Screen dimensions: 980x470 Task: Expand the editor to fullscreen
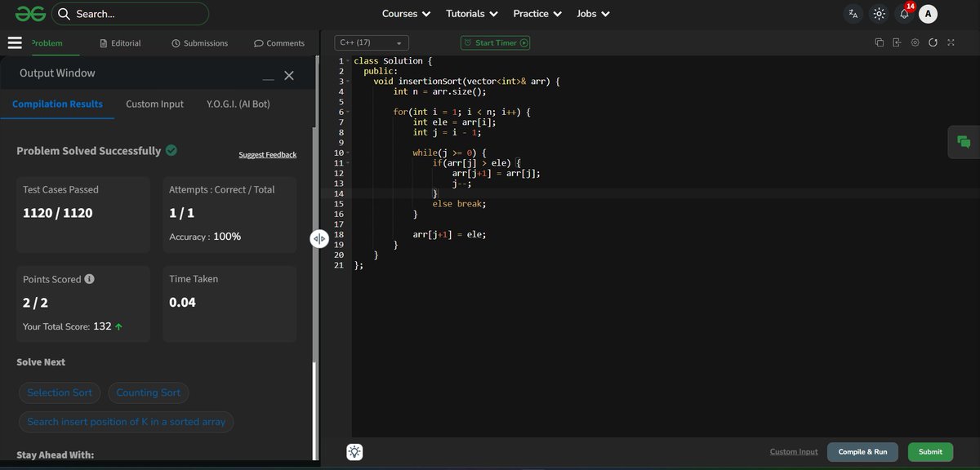pos(951,42)
